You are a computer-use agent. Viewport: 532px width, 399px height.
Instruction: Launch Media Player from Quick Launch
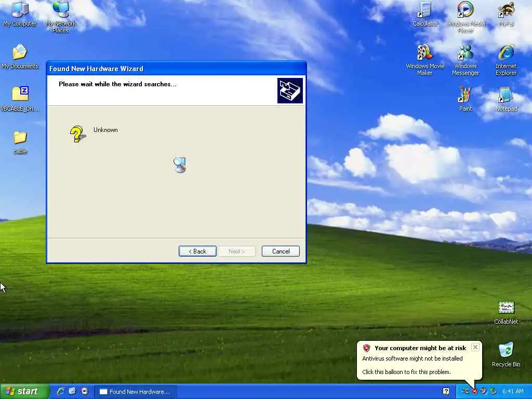tap(85, 391)
